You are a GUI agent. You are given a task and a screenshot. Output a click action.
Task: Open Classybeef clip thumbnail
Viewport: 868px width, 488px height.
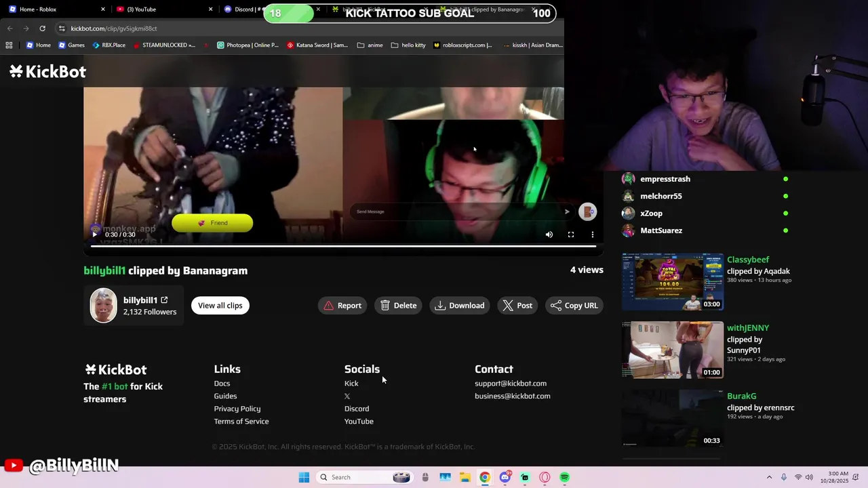click(673, 282)
